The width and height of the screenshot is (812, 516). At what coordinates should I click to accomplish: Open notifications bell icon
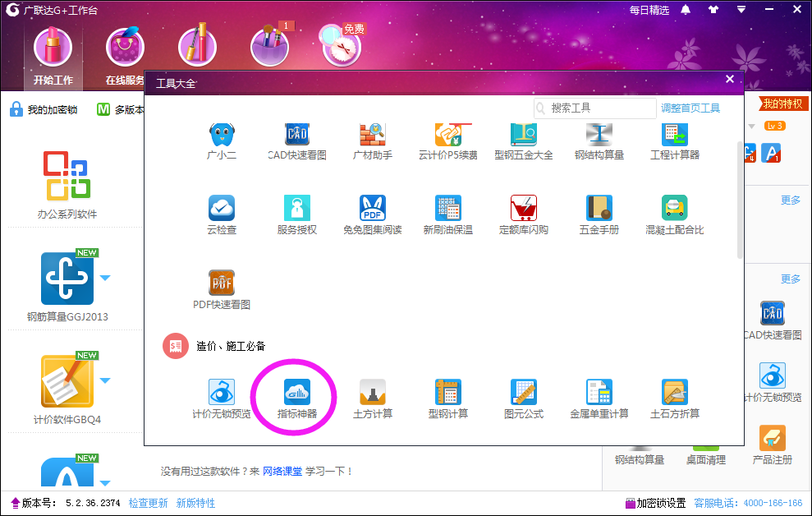(x=686, y=9)
